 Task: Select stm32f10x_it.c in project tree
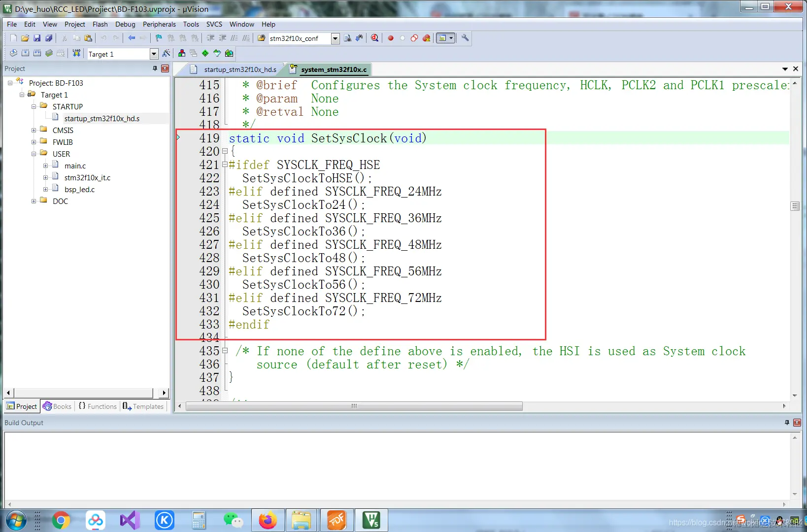(87, 177)
